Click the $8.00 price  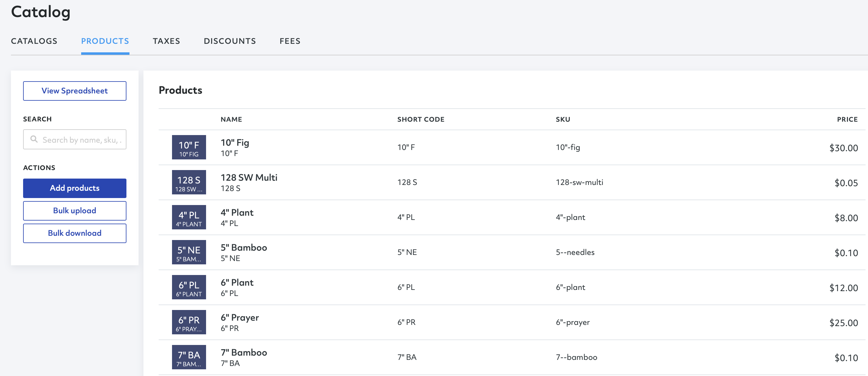(846, 218)
